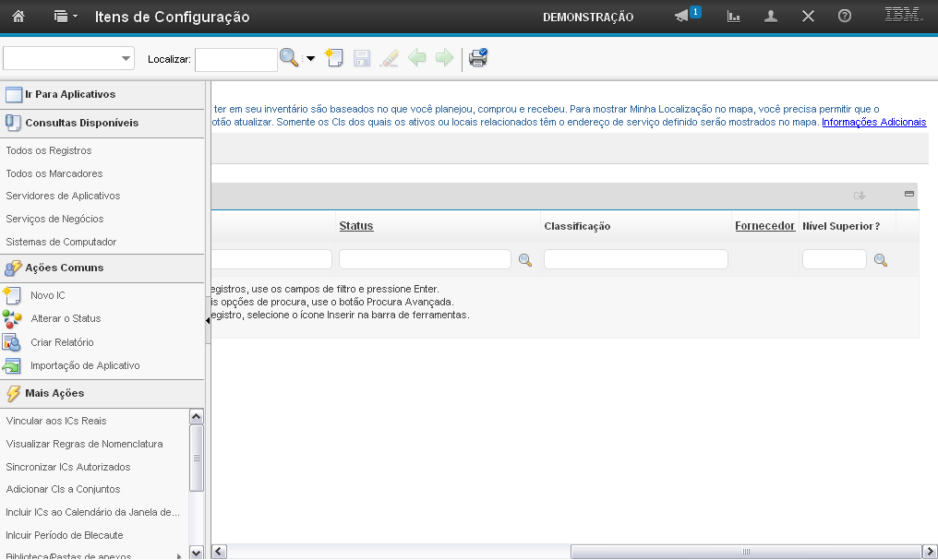The image size is (938, 560).
Task: Select Todos os Registros query
Action: [x=49, y=150]
